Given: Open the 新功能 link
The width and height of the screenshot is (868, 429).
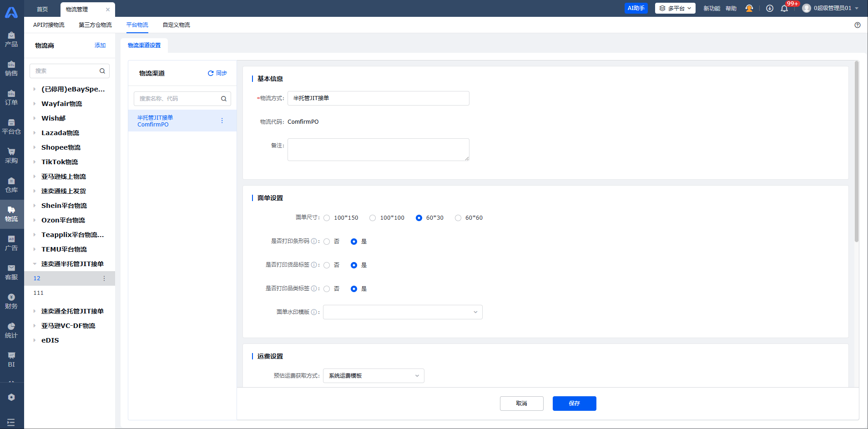Looking at the screenshot, I should coord(712,9).
